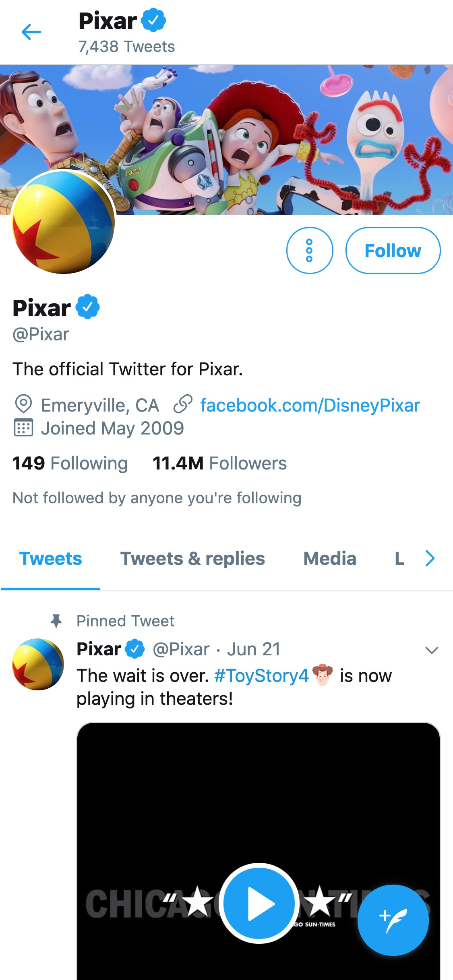Tap the location pin icon by Emeryville
This screenshot has width=453, height=980.
coord(23,404)
